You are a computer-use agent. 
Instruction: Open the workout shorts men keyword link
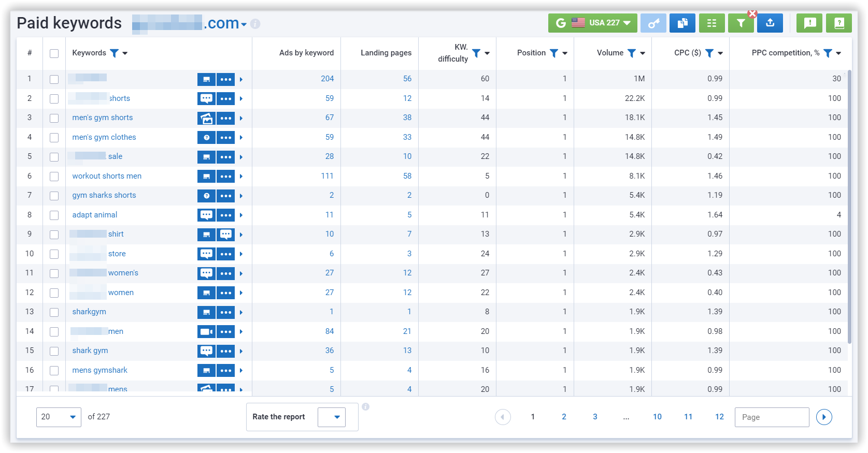pos(107,176)
